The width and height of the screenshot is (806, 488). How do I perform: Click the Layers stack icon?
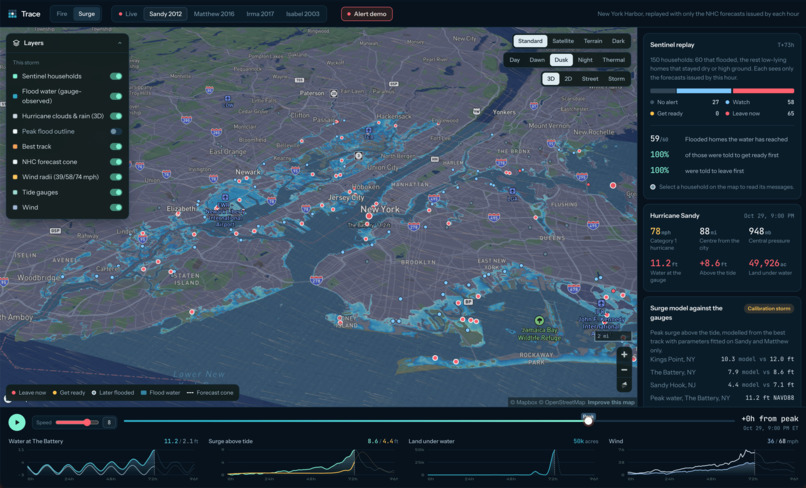coord(16,43)
